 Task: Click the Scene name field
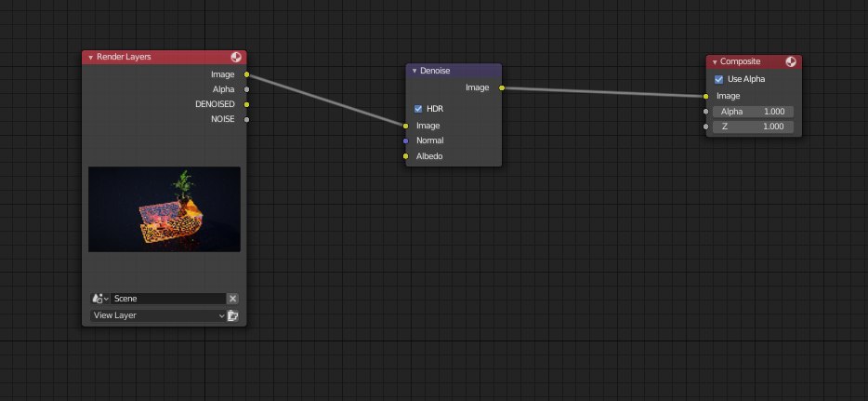[168, 299]
